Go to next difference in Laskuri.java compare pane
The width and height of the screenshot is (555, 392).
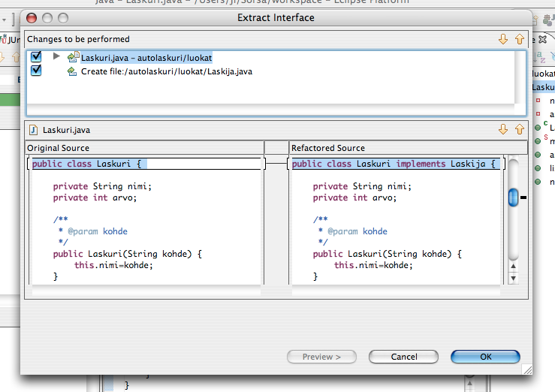pyautogui.click(x=503, y=129)
